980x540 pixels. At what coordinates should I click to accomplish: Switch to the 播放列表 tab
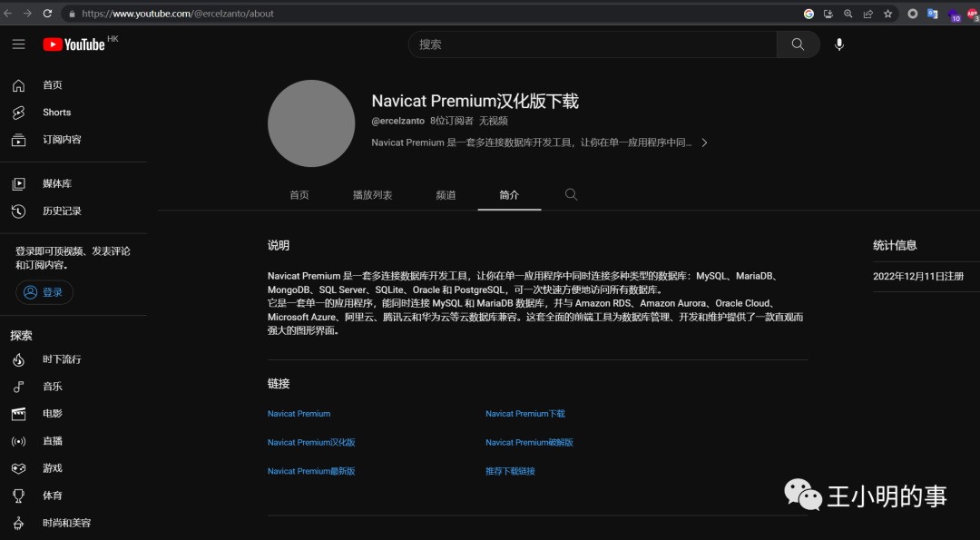[x=373, y=195]
